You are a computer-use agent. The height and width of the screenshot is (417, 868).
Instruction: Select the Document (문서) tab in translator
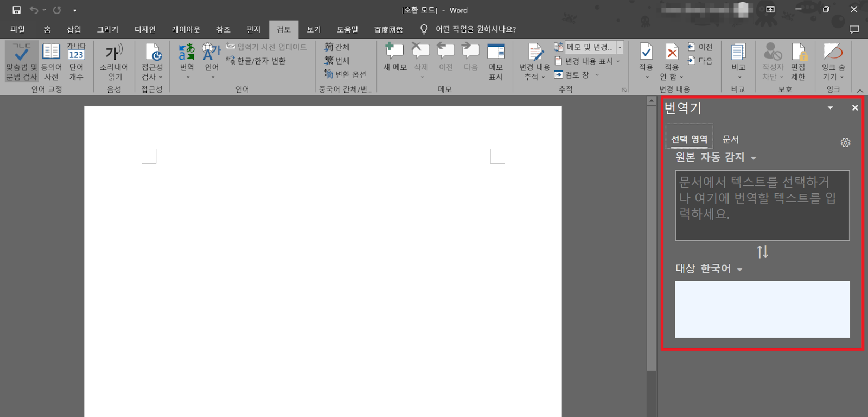pos(730,139)
